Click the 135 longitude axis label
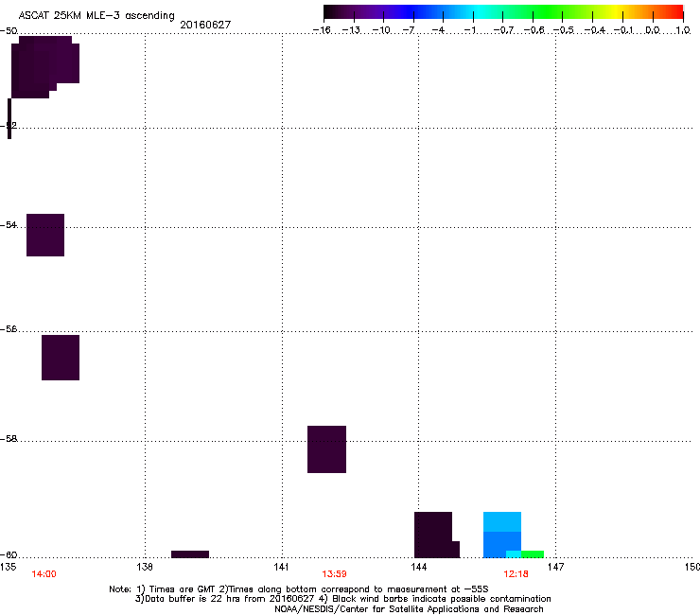This screenshot has width=700, height=615. click(8, 567)
